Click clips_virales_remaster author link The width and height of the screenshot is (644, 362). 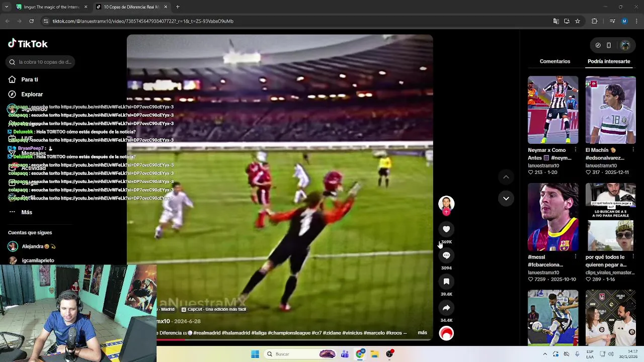pyautogui.click(x=610, y=273)
